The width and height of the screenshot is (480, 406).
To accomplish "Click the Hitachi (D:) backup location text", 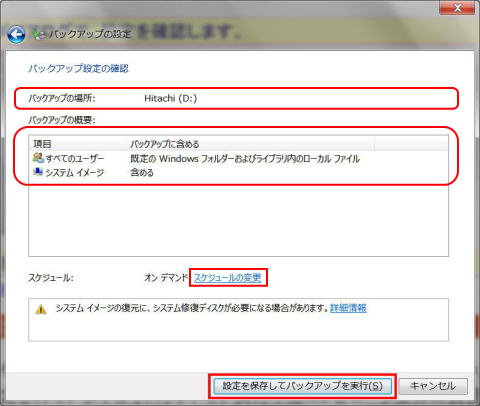I will [170, 98].
